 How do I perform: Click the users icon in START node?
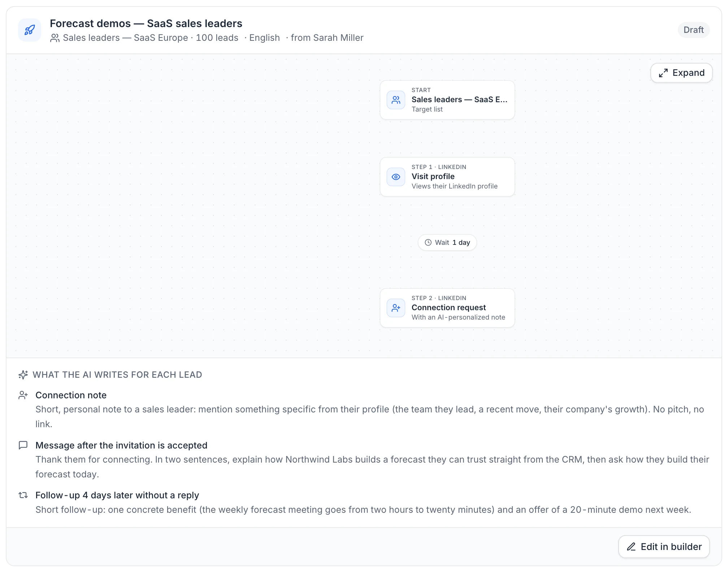tap(396, 100)
